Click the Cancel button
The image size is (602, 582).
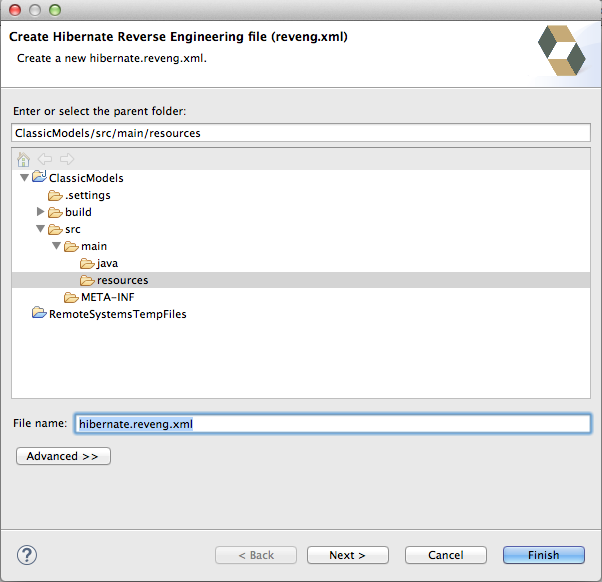(x=446, y=555)
